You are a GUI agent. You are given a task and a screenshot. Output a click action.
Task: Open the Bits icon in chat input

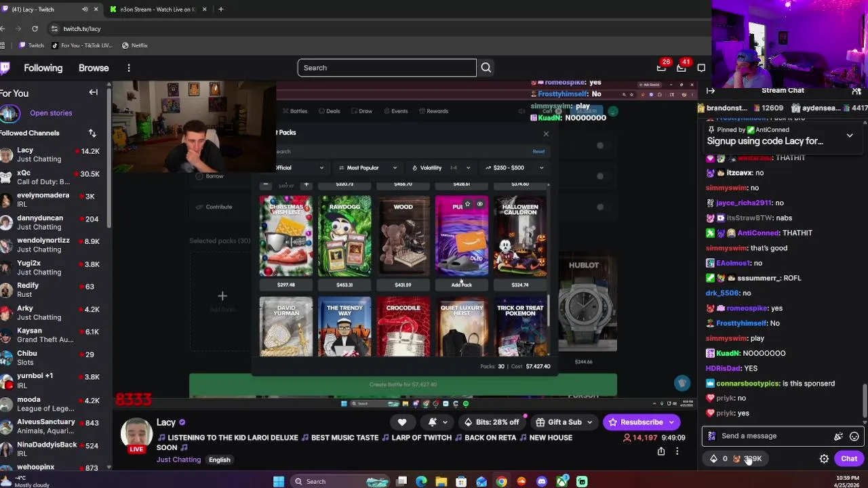click(x=838, y=436)
